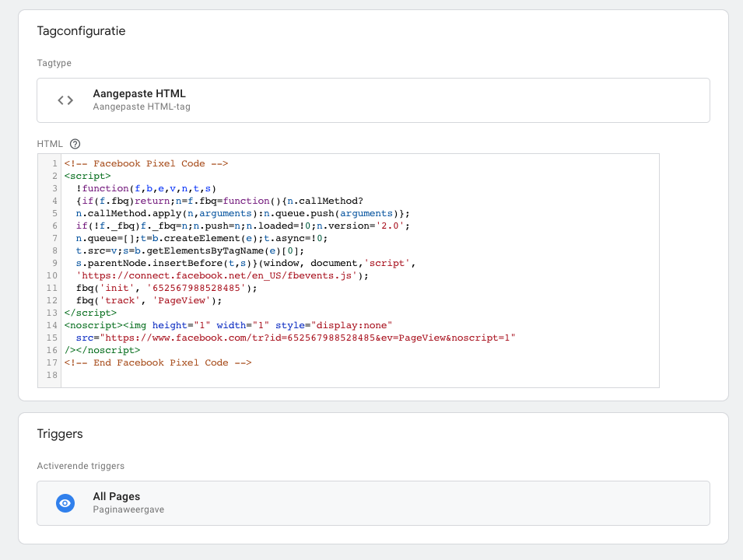Click the Tagconfiguratie heading

point(81,31)
